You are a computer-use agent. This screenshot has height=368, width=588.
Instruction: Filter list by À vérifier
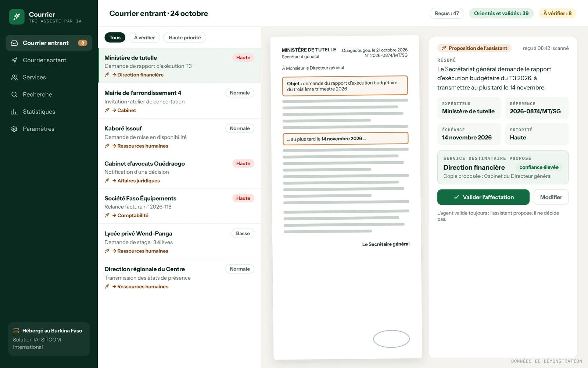144,38
